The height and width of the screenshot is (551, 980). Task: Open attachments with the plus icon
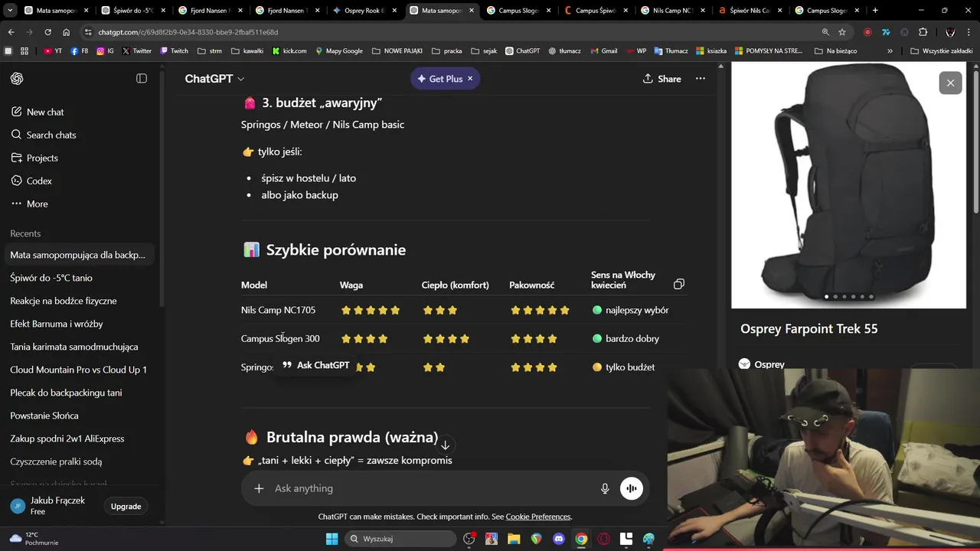[x=259, y=488]
